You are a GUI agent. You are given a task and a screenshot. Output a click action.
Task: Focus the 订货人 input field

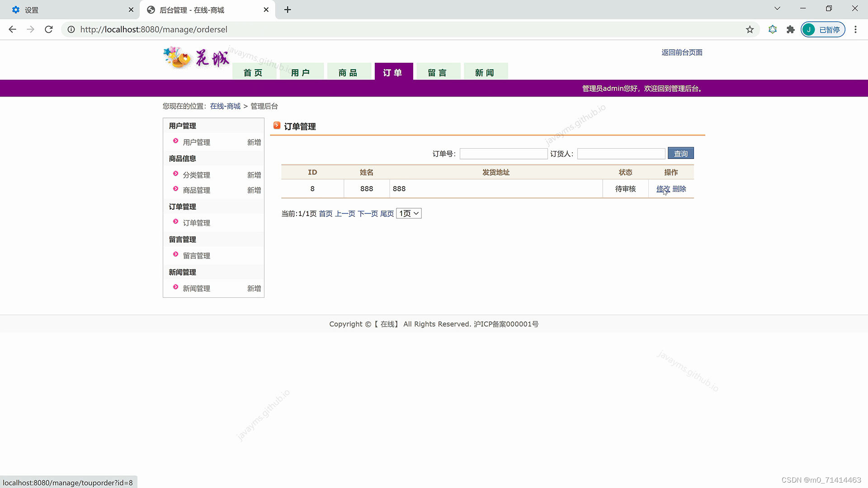point(621,154)
